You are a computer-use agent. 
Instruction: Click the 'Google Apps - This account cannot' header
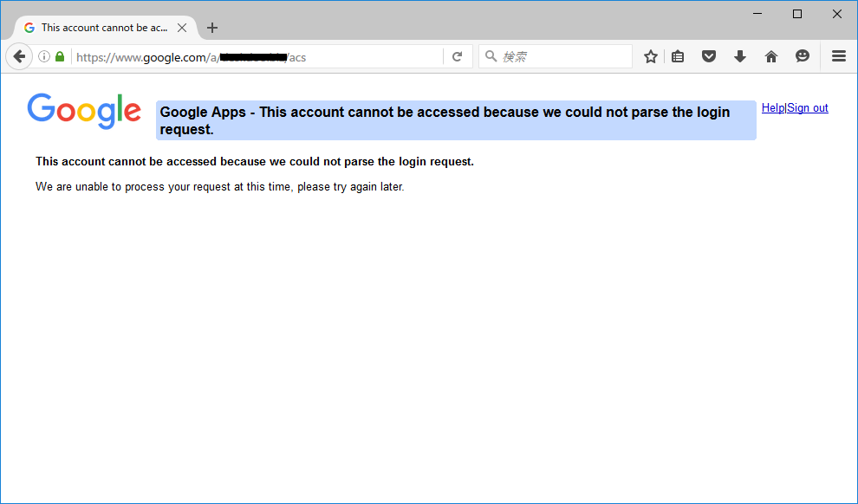[456, 120]
